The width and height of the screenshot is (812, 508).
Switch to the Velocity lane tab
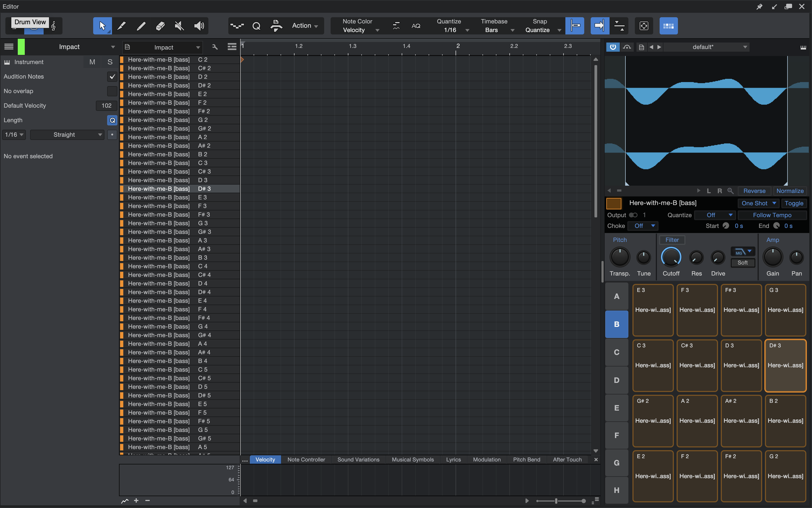265,460
